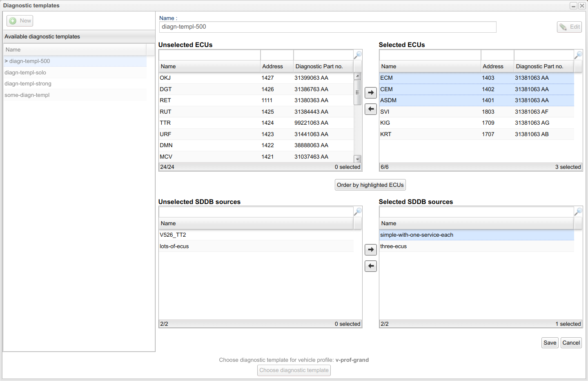Save the diagnostic template
Image resolution: width=588 pixels, height=381 pixels.
tap(550, 343)
